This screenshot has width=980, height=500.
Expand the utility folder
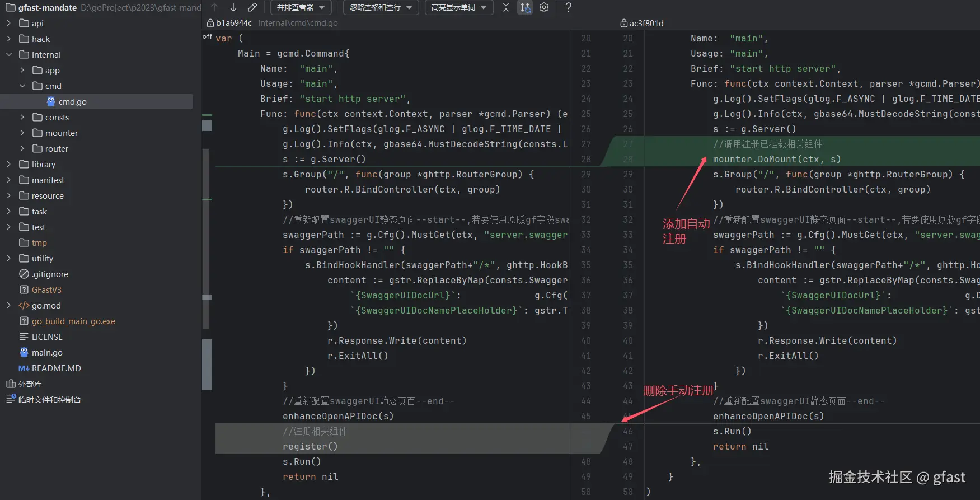[8, 258]
